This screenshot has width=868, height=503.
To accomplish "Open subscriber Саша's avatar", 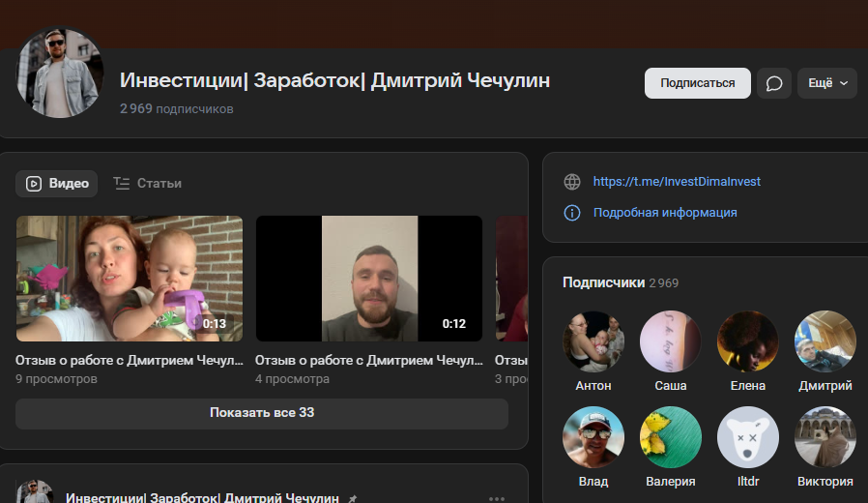I will (671, 341).
